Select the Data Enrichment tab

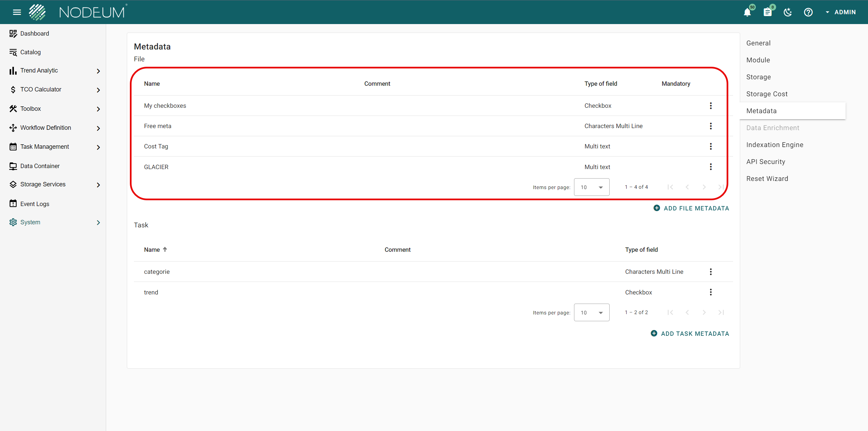[773, 128]
